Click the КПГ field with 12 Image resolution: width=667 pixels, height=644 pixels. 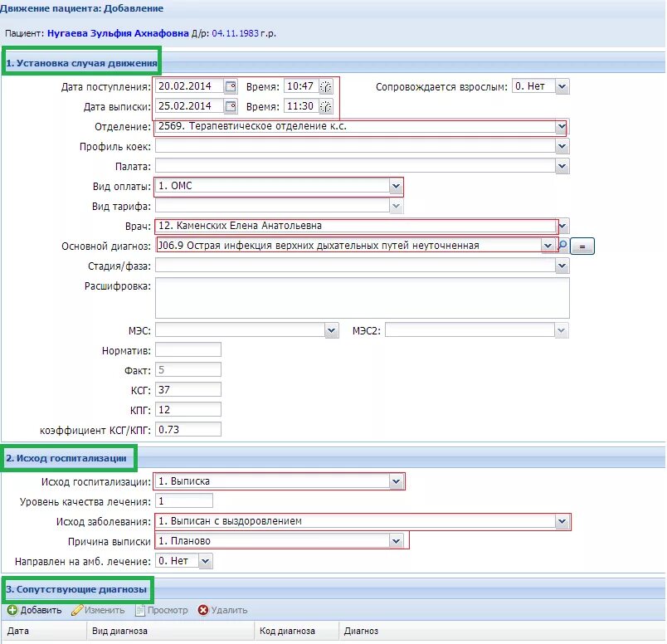click(188, 410)
